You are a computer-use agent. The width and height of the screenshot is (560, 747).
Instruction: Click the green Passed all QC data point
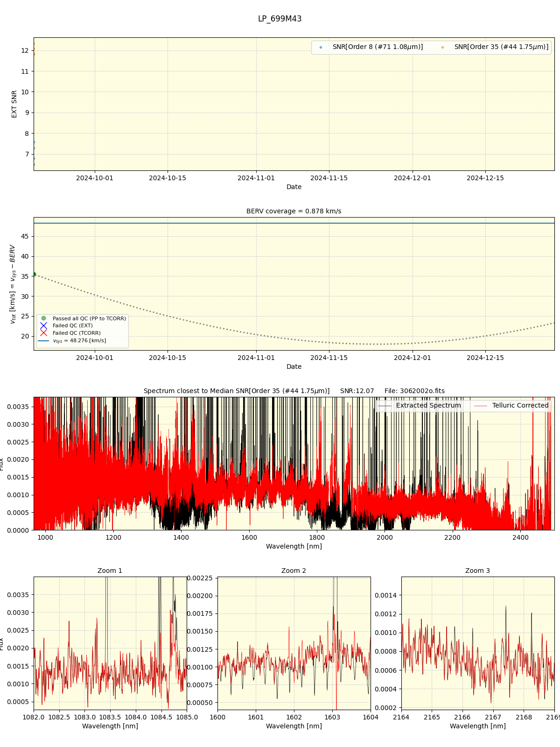(34, 275)
